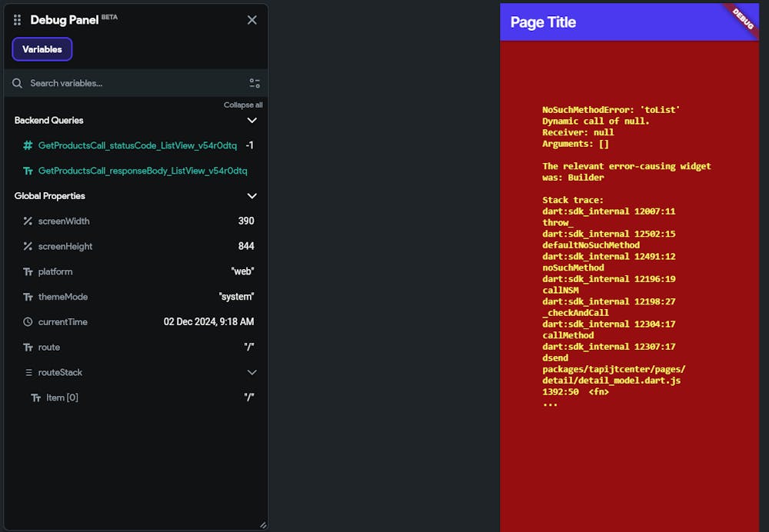Viewport: 769px width, 532px height.
Task: Click the BETA badge next to Debug Panel
Action: (109, 17)
